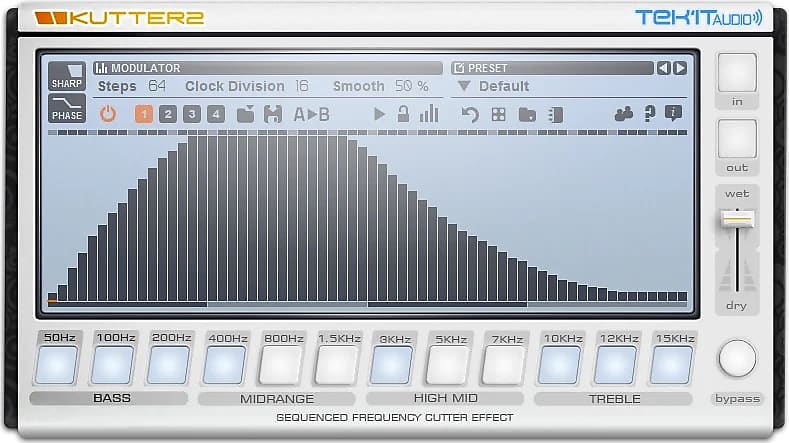This screenshot has width=789, height=443.
Task: Click the MODULATOR header bar
Action: (268, 68)
